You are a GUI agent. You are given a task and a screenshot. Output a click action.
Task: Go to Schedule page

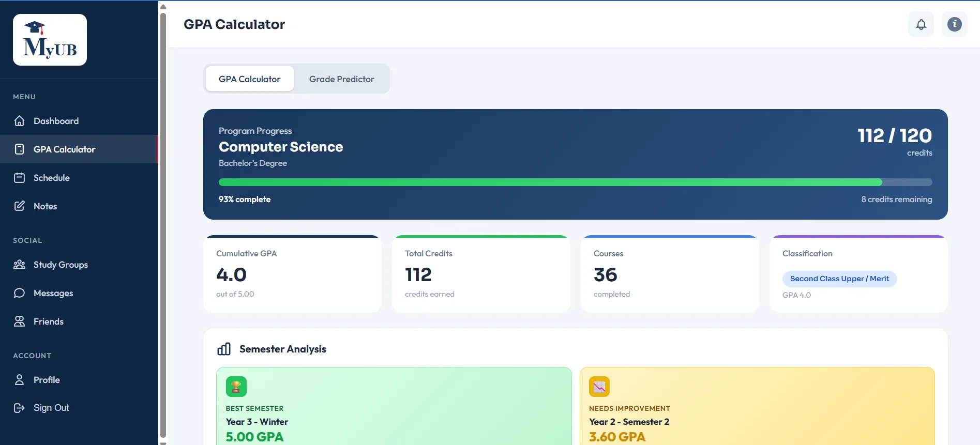coord(79,178)
